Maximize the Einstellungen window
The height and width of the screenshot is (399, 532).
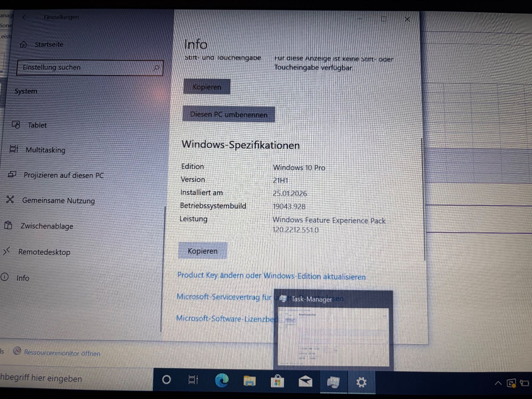[x=384, y=19]
